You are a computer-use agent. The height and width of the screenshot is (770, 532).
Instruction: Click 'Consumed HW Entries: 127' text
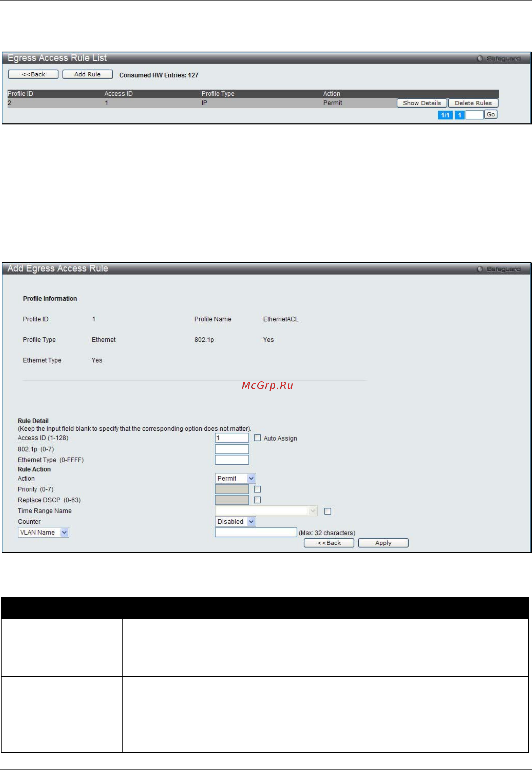click(159, 75)
